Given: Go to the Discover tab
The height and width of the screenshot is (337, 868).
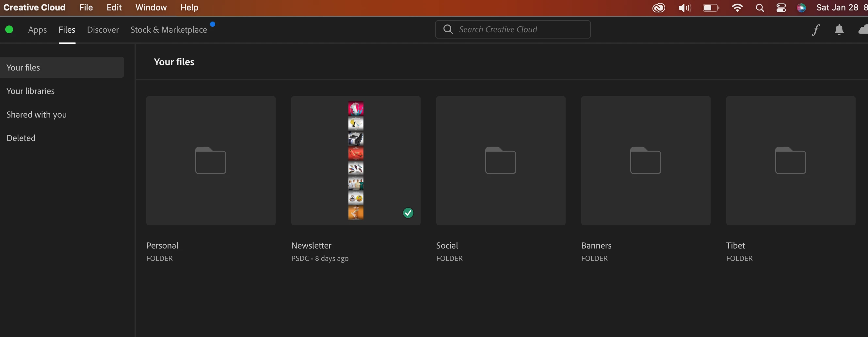Looking at the screenshot, I should pyautogui.click(x=103, y=30).
